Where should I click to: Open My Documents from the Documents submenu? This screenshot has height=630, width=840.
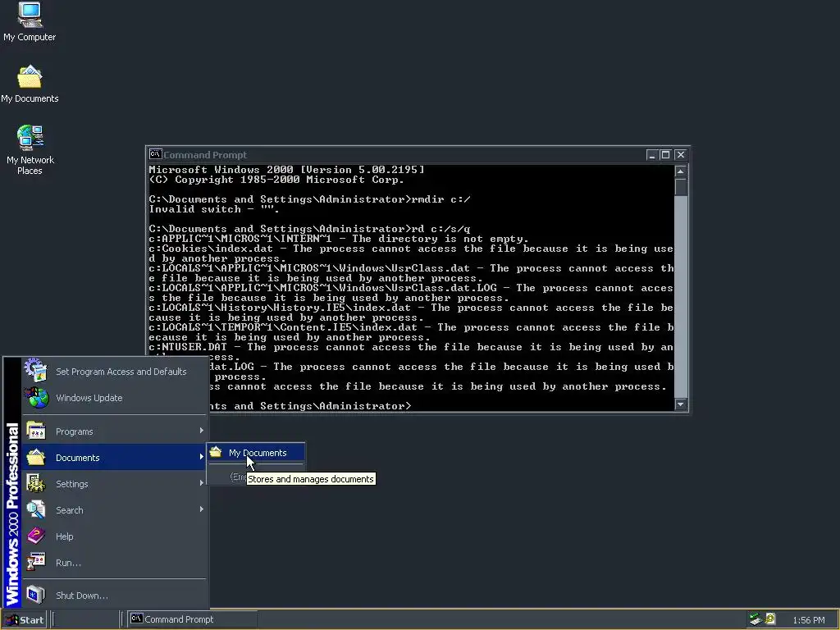point(256,453)
